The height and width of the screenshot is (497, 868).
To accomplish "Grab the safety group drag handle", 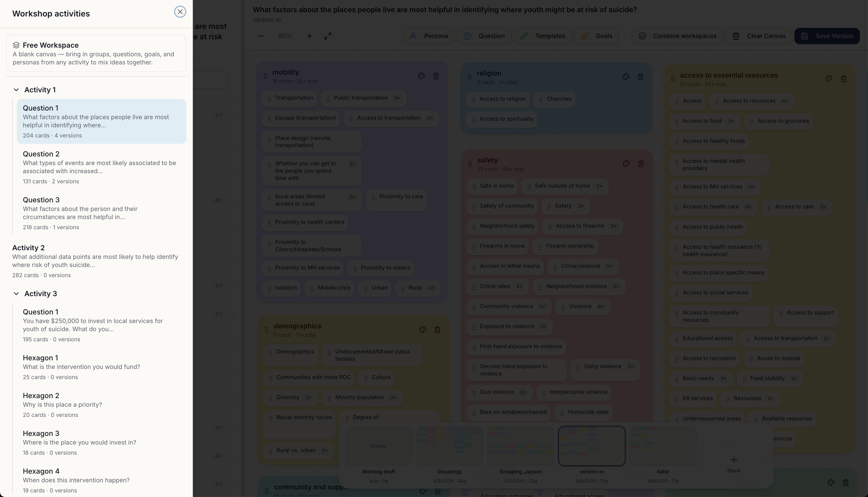I will [x=470, y=164].
